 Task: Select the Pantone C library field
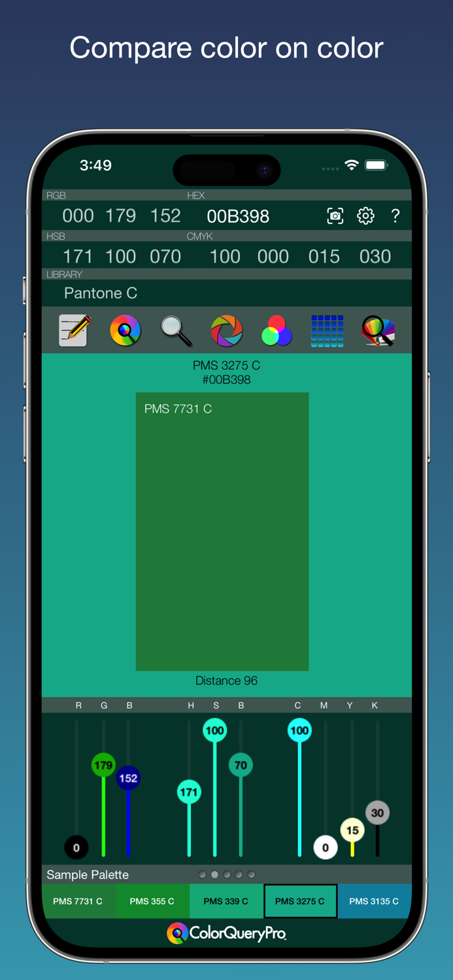pyautogui.click(x=227, y=293)
